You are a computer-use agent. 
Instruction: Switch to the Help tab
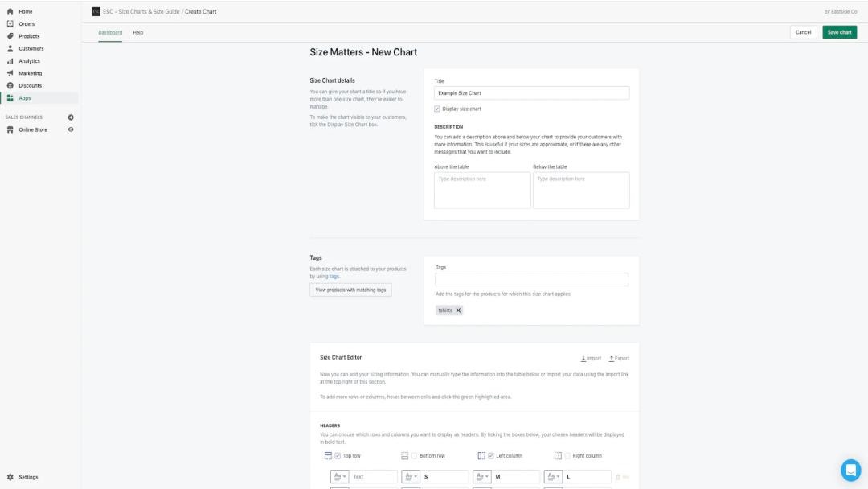[x=138, y=32]
